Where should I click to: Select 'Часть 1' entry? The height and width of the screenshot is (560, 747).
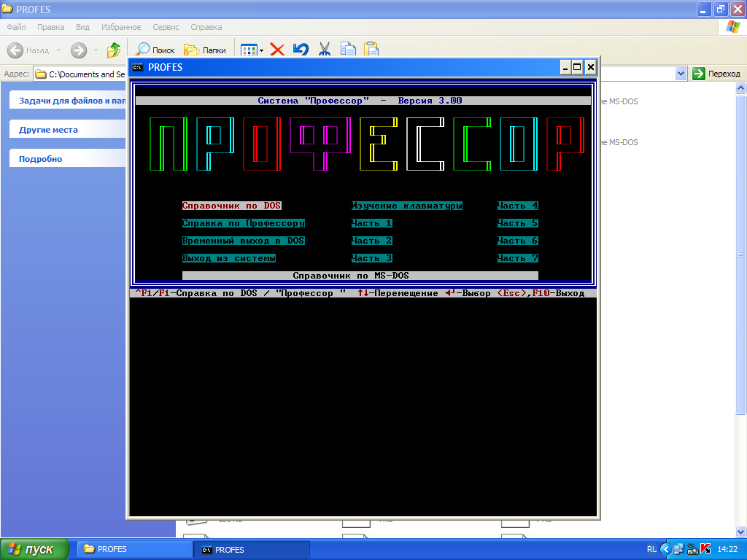pyautogui.click(x=371, y=223)
